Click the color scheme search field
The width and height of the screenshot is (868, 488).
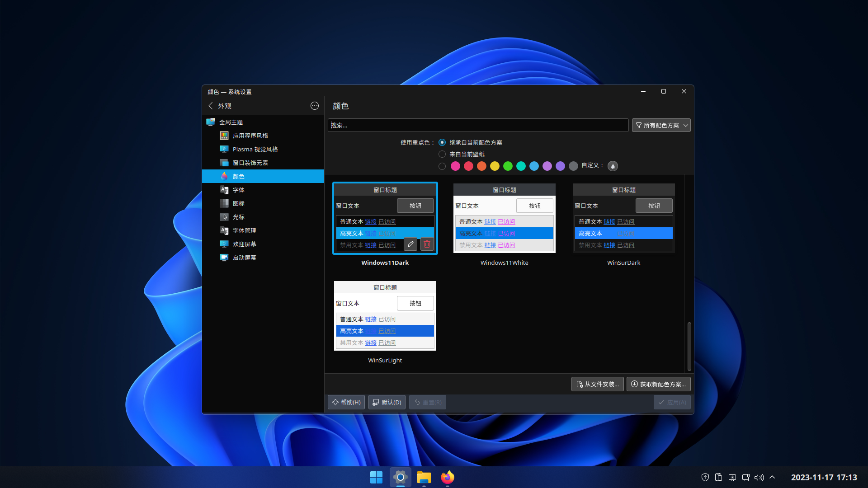tap(478, 125)
